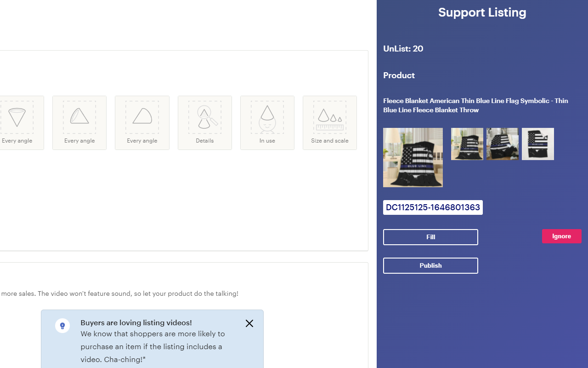Click the Buyers are loving listing videos heading
Viewport: 588px width, 368px height.
coord(136,323)
